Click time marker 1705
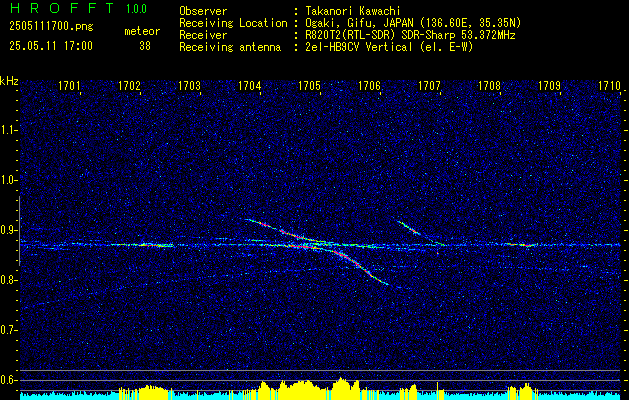This screenshot has width=629, height=400. pos(309,86)
